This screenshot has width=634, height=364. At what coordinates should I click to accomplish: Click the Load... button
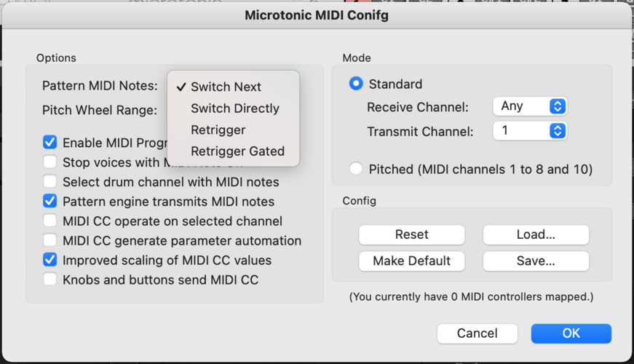click(536, 234)
